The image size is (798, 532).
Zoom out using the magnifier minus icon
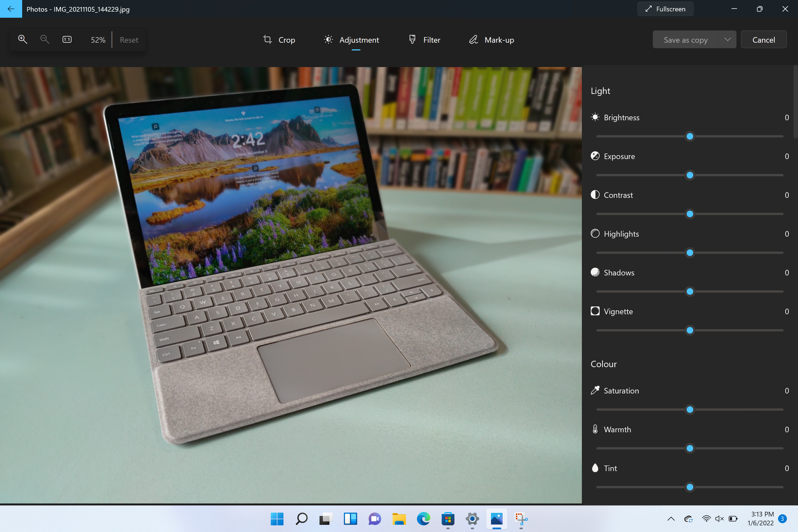pos(44,39)
